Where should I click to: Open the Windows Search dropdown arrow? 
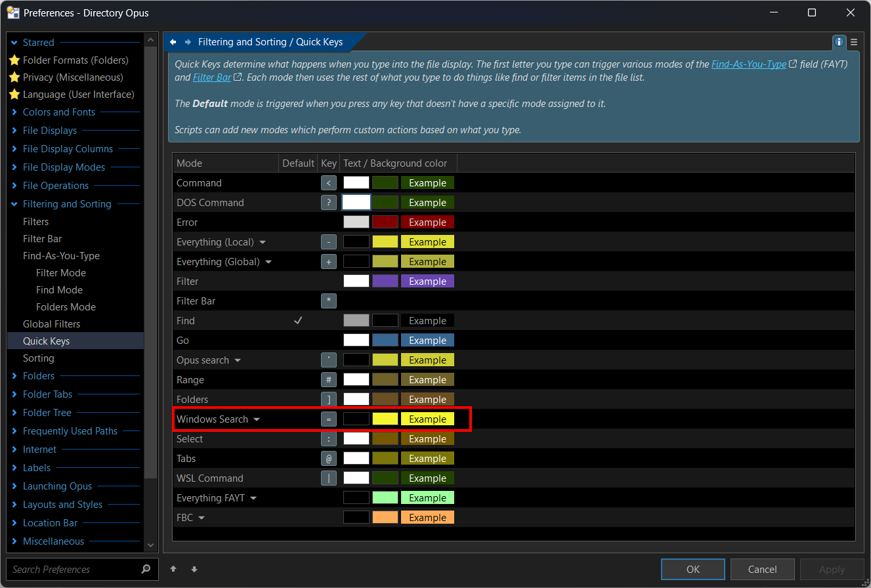(x=257, y=419)
